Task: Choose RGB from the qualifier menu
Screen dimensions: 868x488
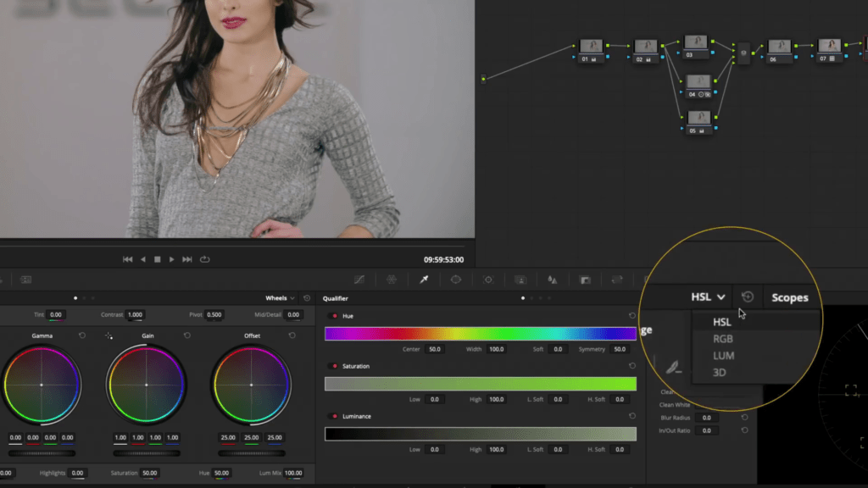Action: click(723, 339)
